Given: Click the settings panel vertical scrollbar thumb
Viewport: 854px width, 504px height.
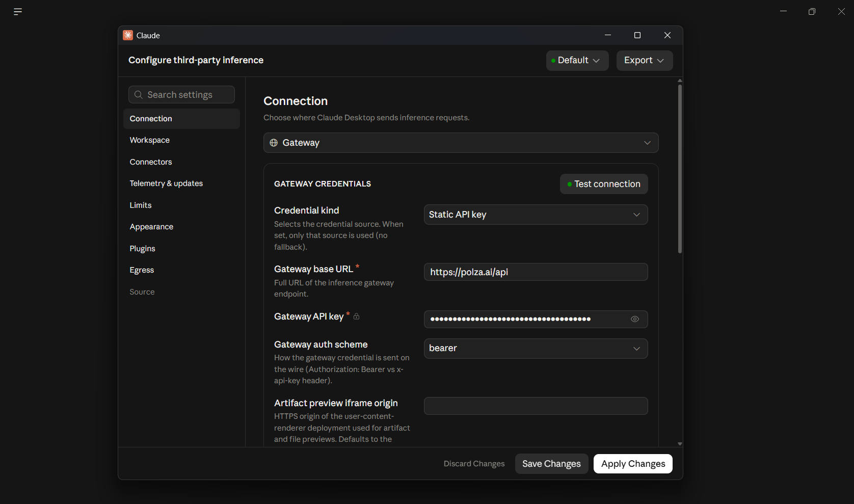Looking at the screenshot, I should click(x=680, y=169).
